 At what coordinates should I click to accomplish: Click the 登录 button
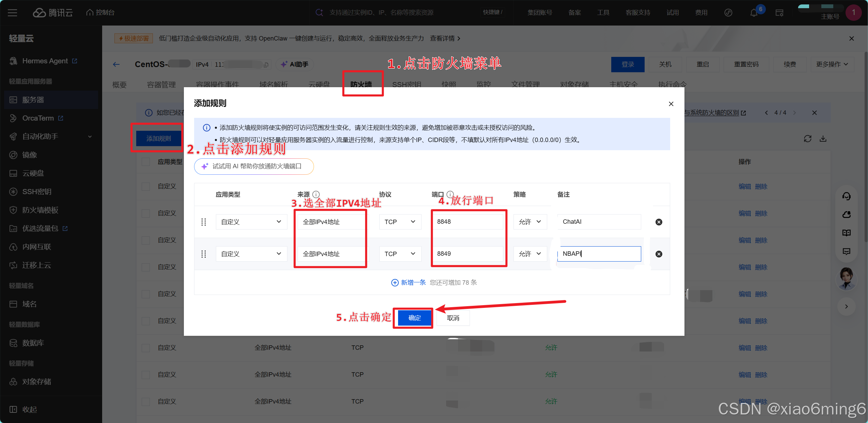628,64
